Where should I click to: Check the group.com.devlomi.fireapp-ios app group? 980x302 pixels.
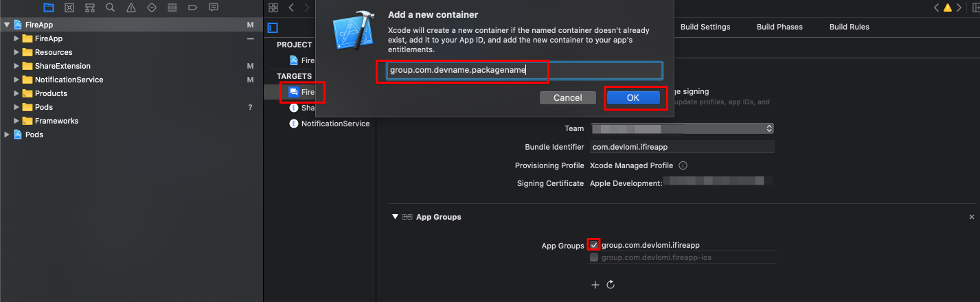(x=594, y=258)
